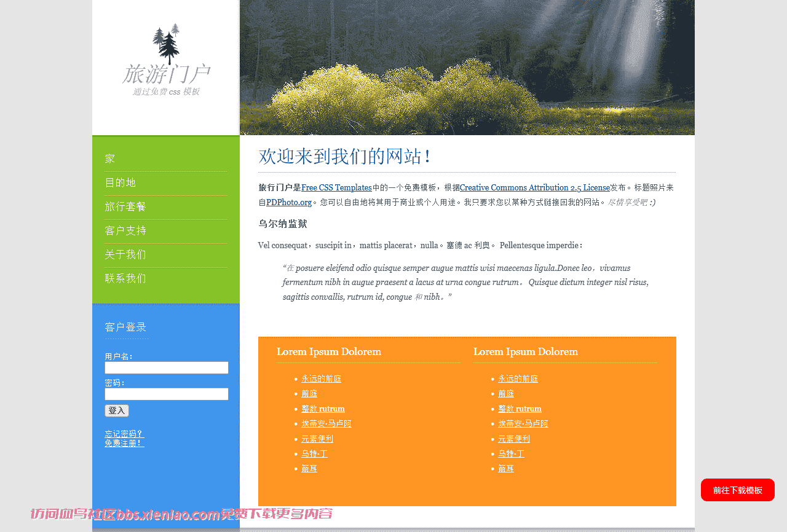Open 元素便利 in left orange column
This screenshot has height=532, width=787.
pyautogui.click(x=317, y=439)
